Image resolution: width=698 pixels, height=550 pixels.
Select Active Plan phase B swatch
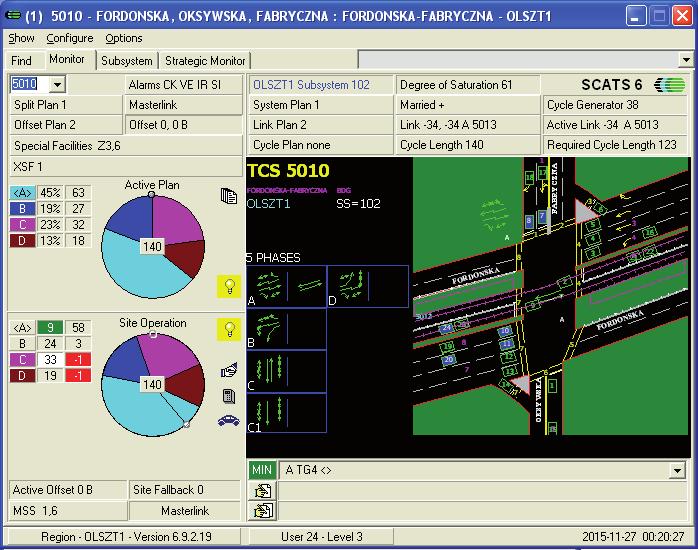click(22, 209)
